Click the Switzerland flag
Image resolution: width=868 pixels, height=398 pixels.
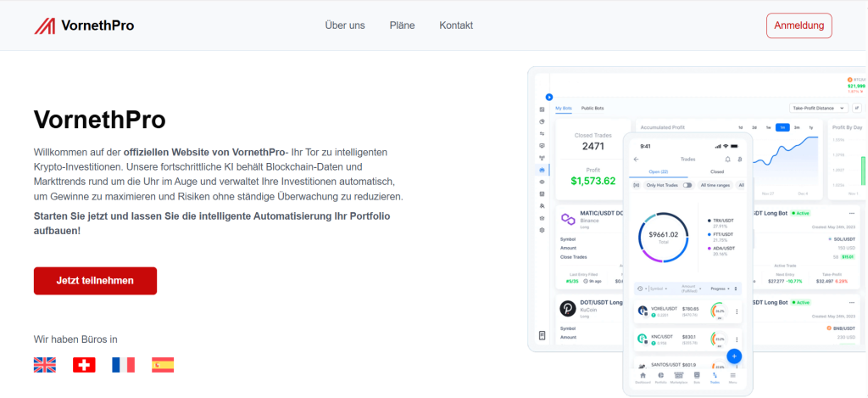[84, 365]
